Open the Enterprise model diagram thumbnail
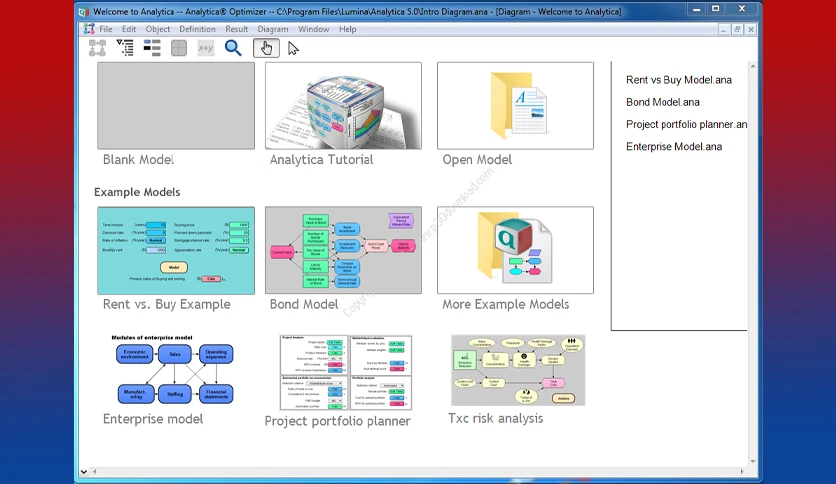The height and width of the screenshot is (484, 836). coord(175,369)
